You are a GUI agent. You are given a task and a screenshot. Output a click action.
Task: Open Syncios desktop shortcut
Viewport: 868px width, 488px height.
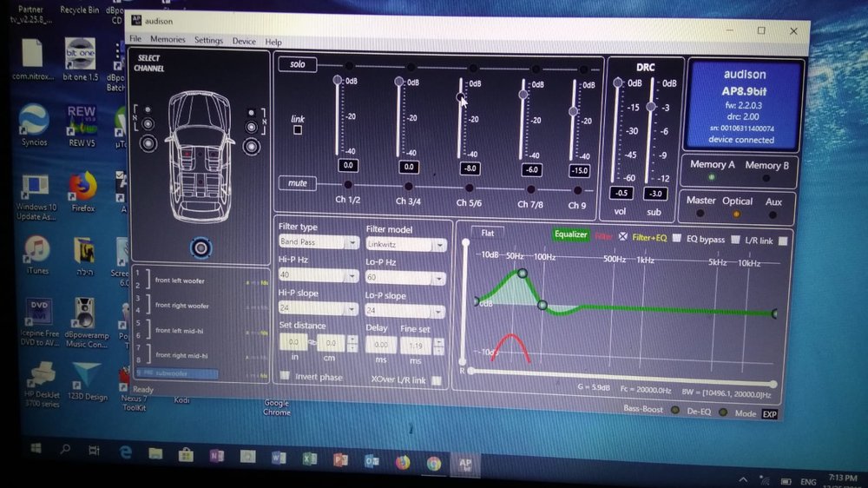pos(35,125)
